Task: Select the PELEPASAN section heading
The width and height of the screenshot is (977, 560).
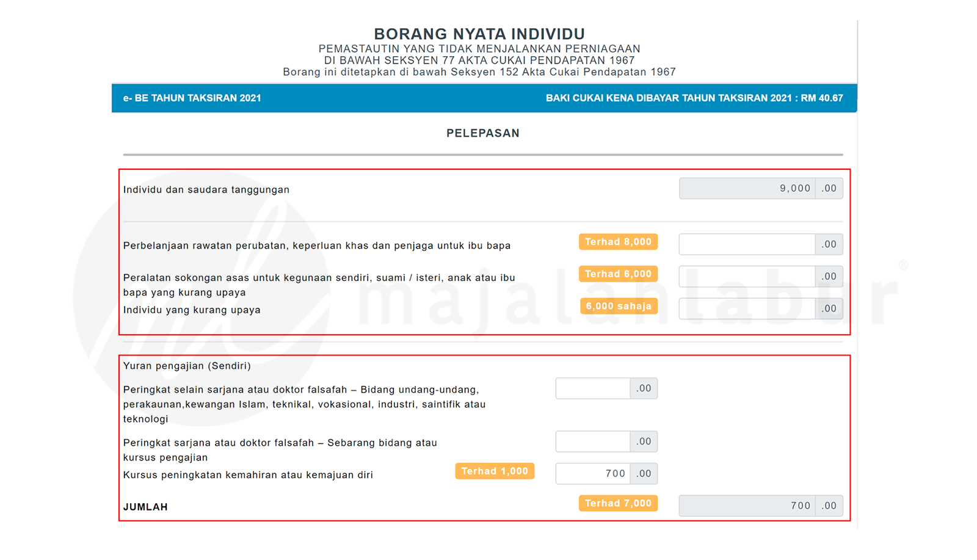Action: tap(483, 133)
